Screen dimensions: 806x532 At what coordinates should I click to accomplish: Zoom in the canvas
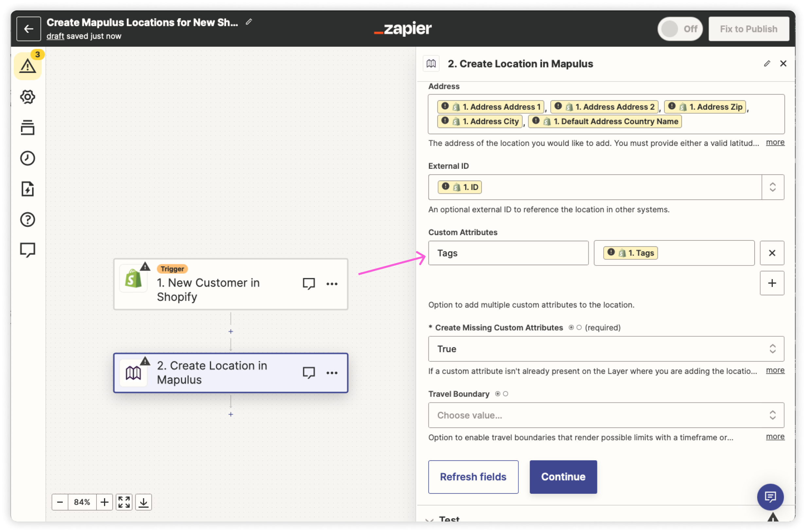pyautogui.click(x=104, y=502)
